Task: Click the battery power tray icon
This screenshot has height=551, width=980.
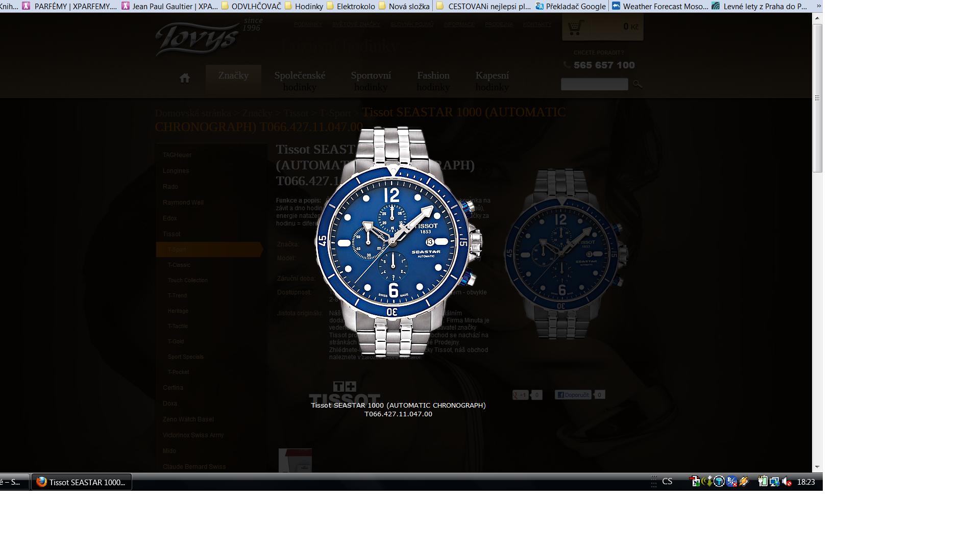Action: click(763, 482)
